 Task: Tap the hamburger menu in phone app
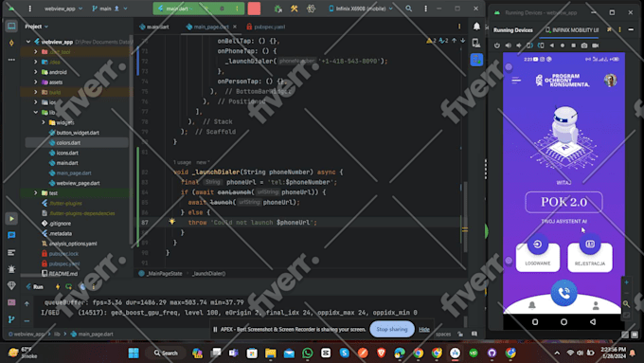click(516, 81)
